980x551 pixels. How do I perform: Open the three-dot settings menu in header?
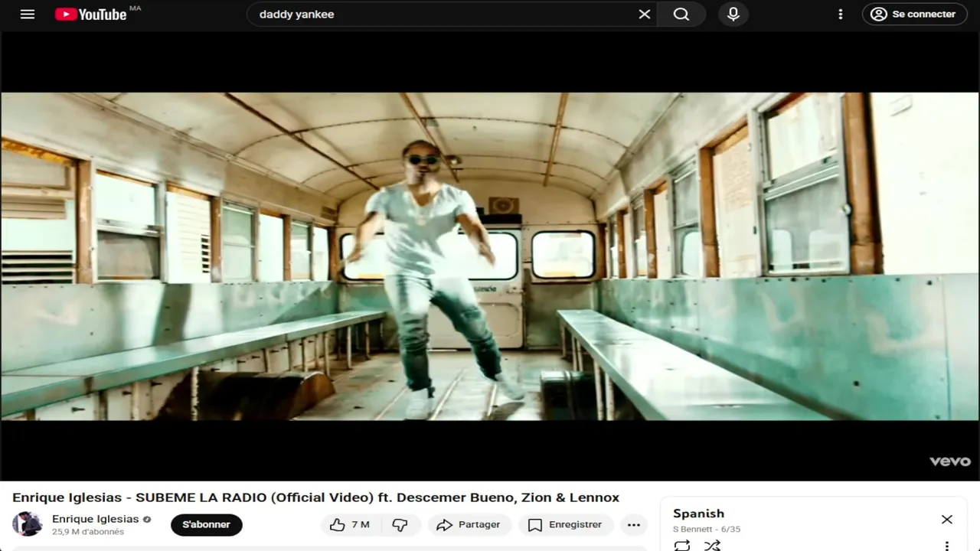pos(841,14)
